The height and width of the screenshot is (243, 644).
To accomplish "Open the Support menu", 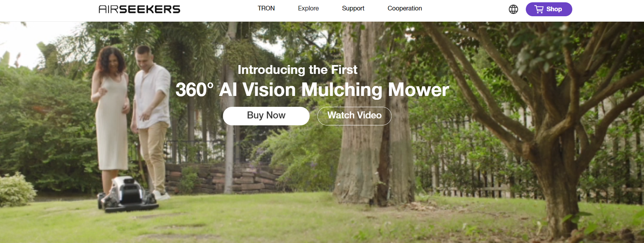I will [353, 8].
